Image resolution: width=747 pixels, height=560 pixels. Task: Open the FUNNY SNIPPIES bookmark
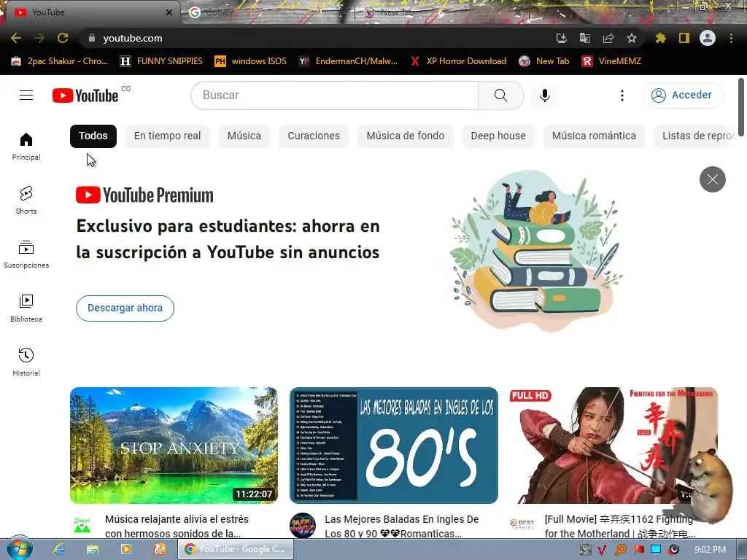click(x=162, y=61)
